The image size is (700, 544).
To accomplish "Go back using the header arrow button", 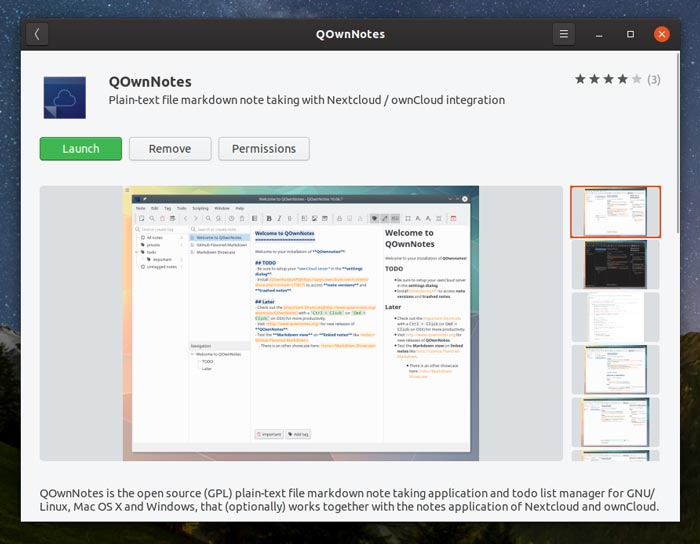I will 37,34.
